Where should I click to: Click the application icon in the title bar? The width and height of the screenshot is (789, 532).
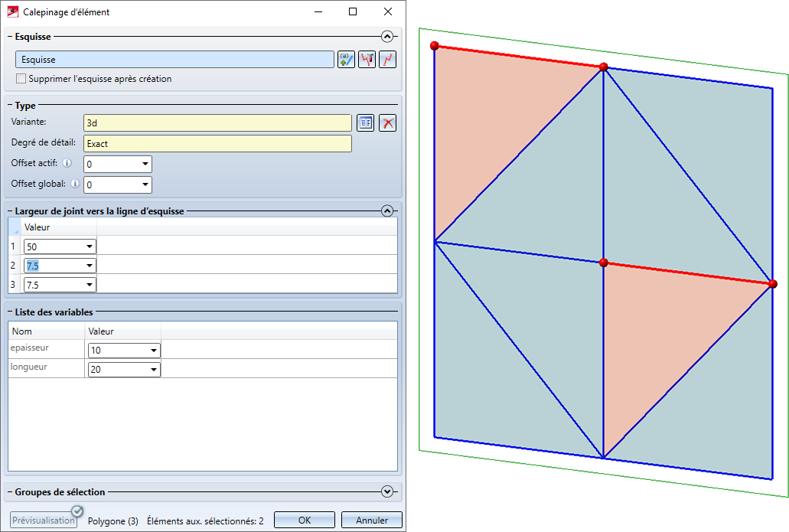click(12, 12)
